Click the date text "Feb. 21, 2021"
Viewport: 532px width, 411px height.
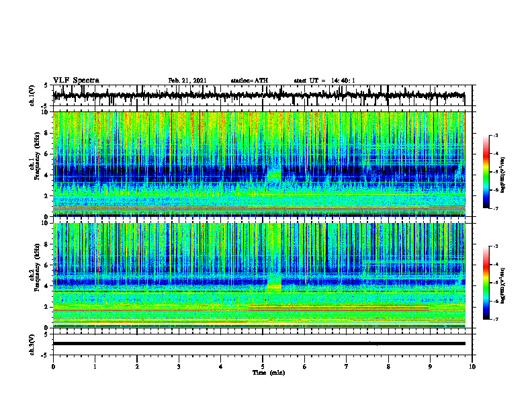click(187, 81)
